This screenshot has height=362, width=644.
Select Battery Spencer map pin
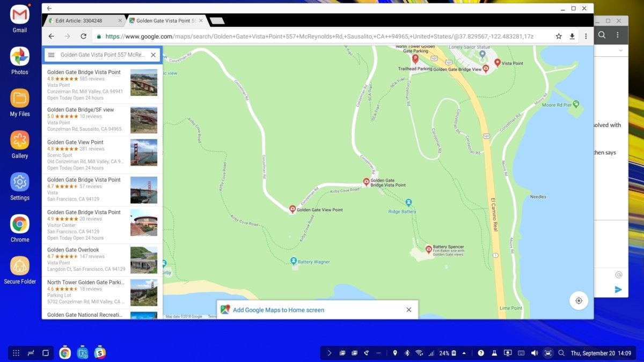pos(428,249)
